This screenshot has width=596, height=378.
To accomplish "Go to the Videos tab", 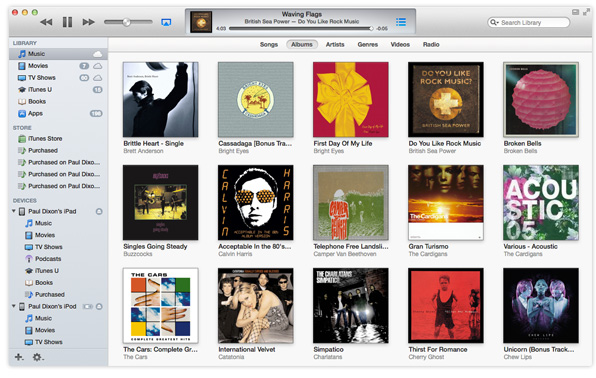I will point(400,44).
